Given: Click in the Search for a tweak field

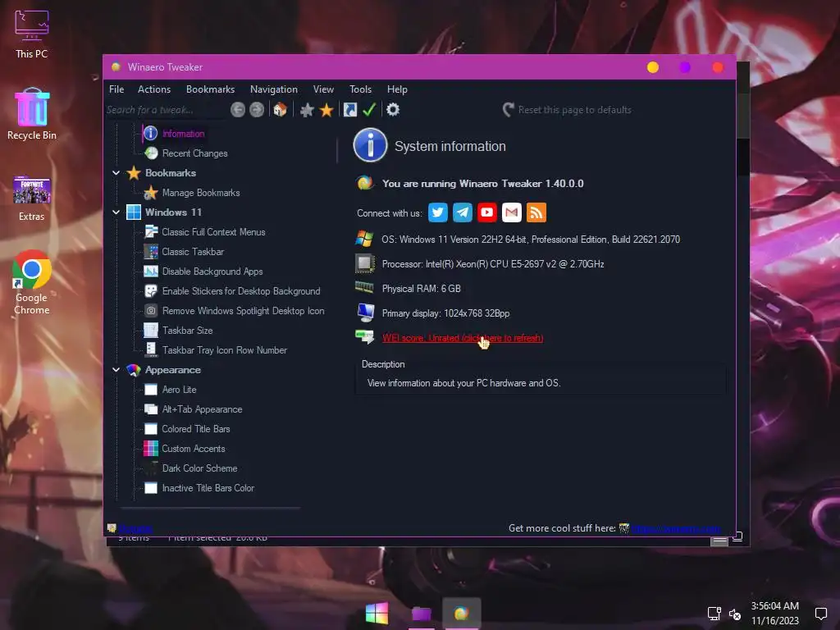Looking at the screenshot, I should pos(165,110).
